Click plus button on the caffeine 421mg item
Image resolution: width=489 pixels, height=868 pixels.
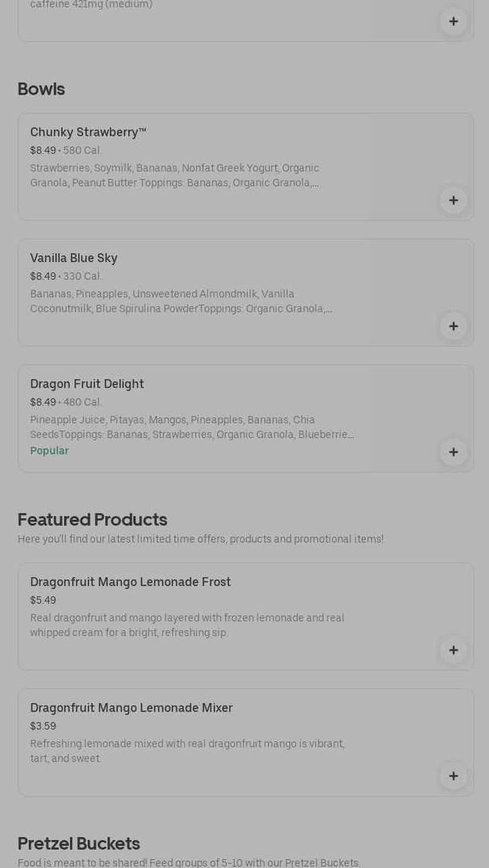tap(454, 21)
